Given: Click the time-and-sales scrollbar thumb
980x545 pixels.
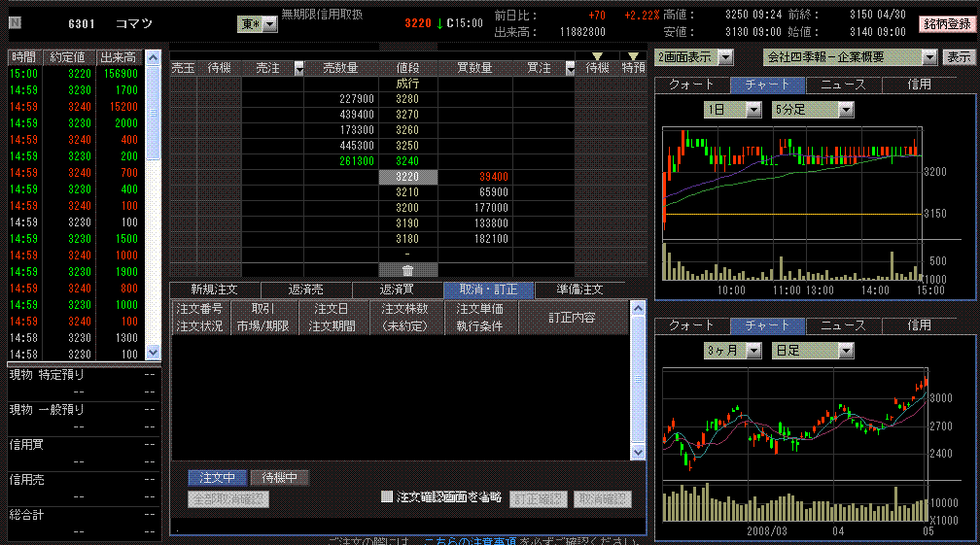Looking at the screenshot, I should click(x=154, y=113).
